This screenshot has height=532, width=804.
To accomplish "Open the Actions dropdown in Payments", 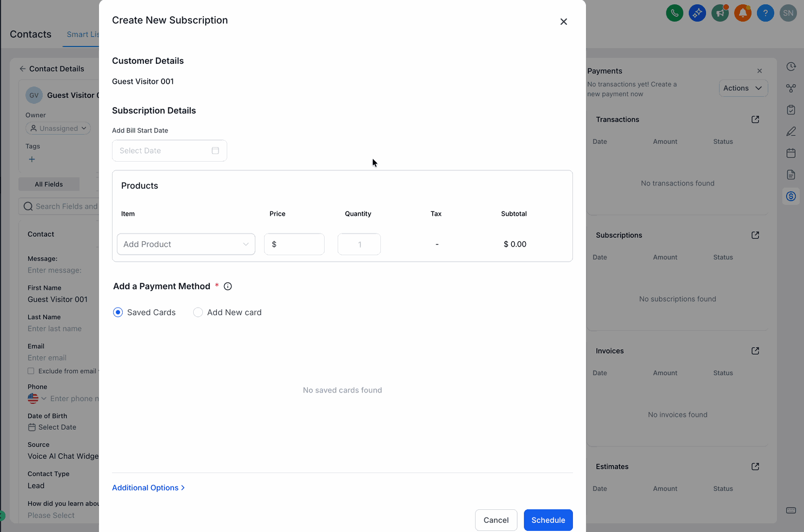I will [x=743, y=88].
